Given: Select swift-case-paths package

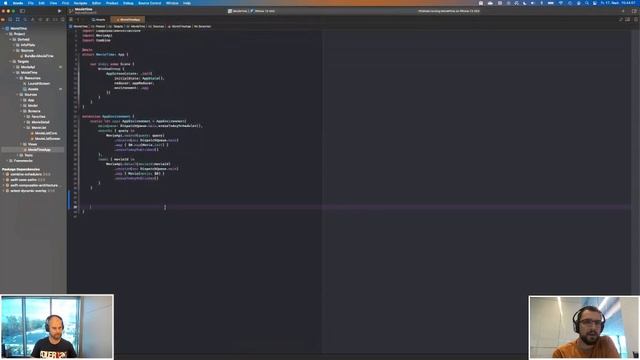Looking at the screenshot, I should 24,180.
